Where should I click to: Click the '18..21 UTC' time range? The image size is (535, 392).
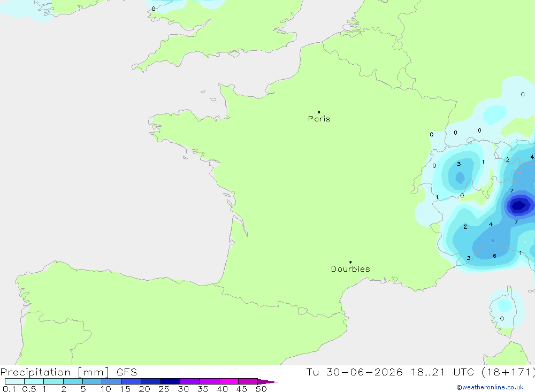443,372
